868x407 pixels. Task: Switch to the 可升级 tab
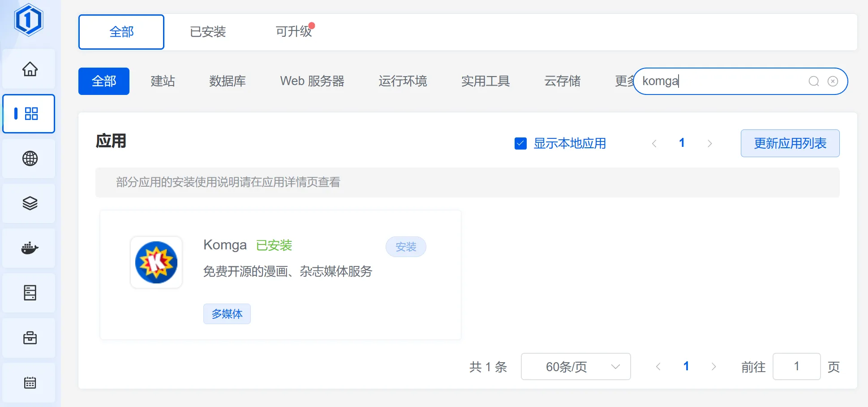point(293,32)
